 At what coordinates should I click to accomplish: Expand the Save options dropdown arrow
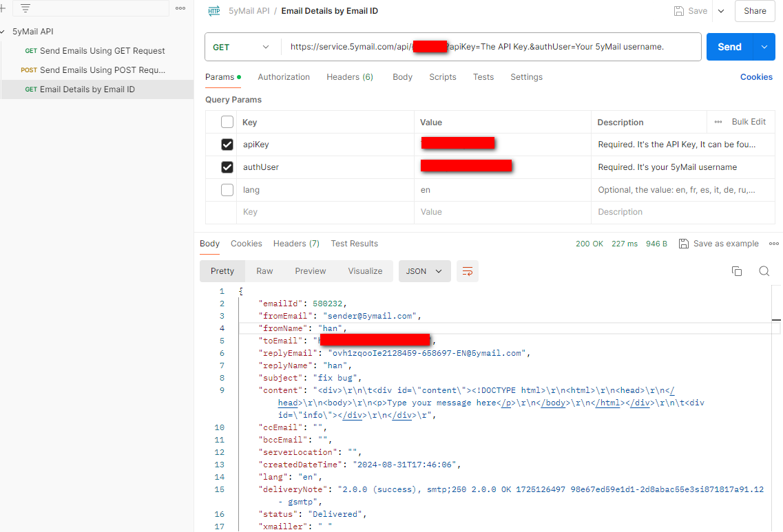tap(721, 11)
